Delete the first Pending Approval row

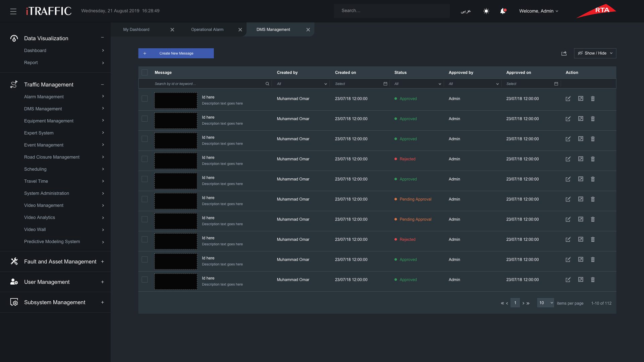[593, 199]
